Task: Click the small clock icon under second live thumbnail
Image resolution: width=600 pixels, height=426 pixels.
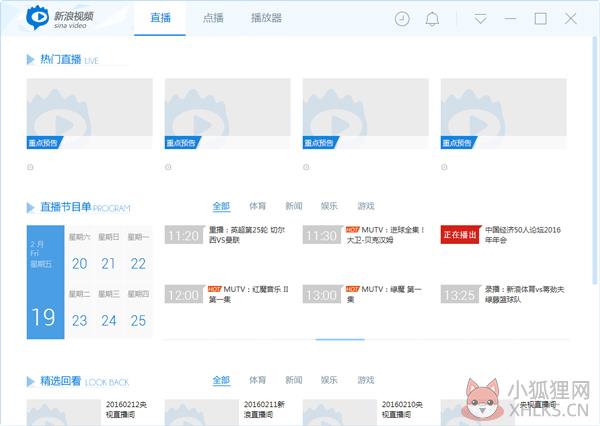Action: (x=168, y=167)
